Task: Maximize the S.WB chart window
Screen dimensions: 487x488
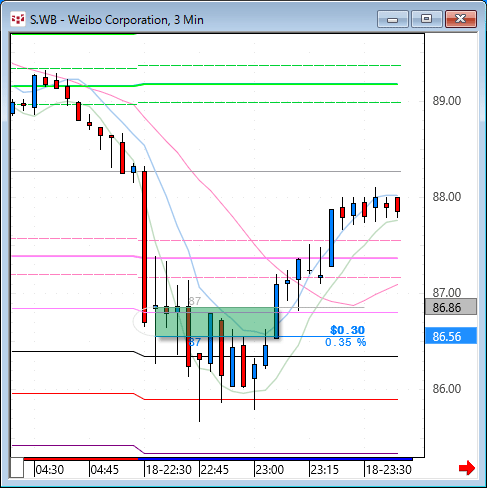Action: [426, 19]
